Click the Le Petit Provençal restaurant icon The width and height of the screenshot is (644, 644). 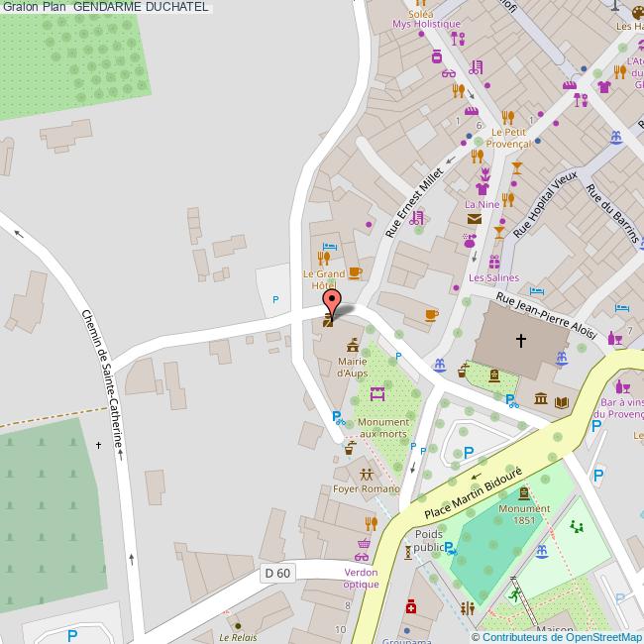(x=507, y=116)
